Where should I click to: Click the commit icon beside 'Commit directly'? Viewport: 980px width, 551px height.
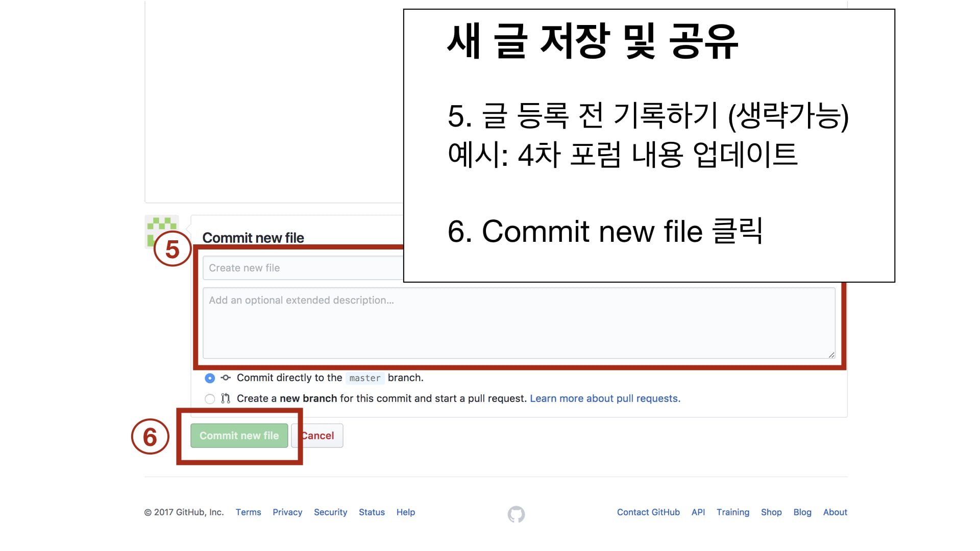[x=226, y=378]
